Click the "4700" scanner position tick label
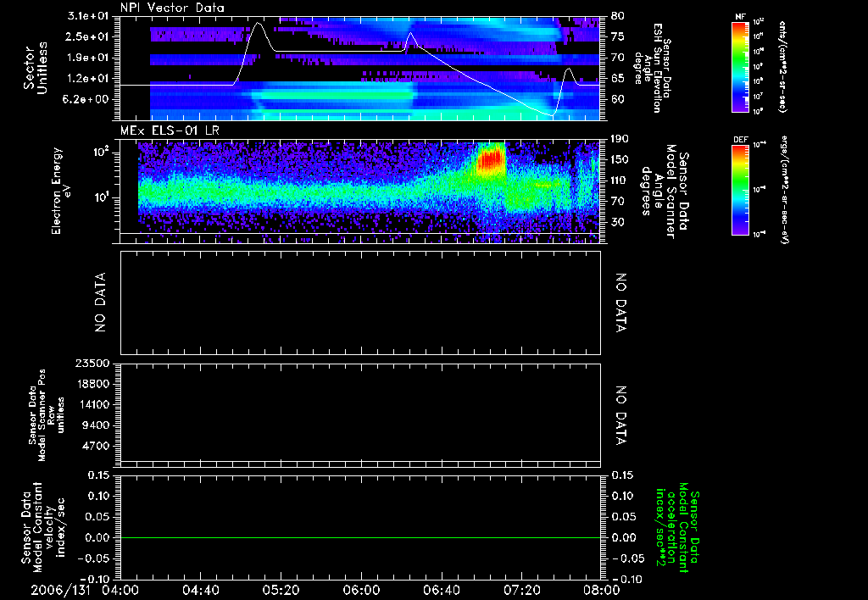868x600 pixels. (97, 446)
